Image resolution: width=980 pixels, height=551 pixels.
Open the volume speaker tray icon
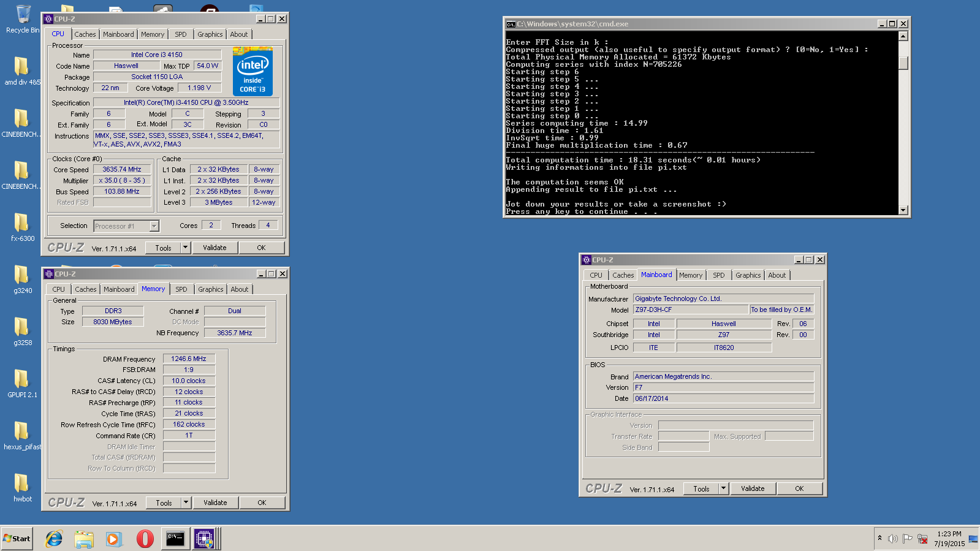tap(892, 539)
